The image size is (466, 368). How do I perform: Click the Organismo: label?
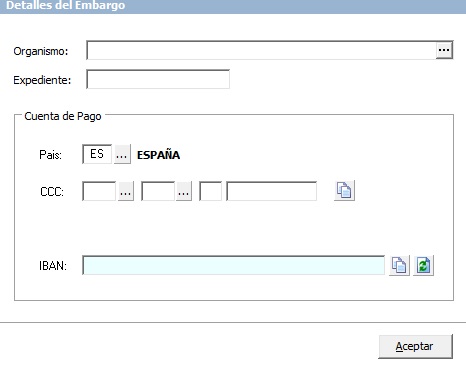click(x=41, y=51)
